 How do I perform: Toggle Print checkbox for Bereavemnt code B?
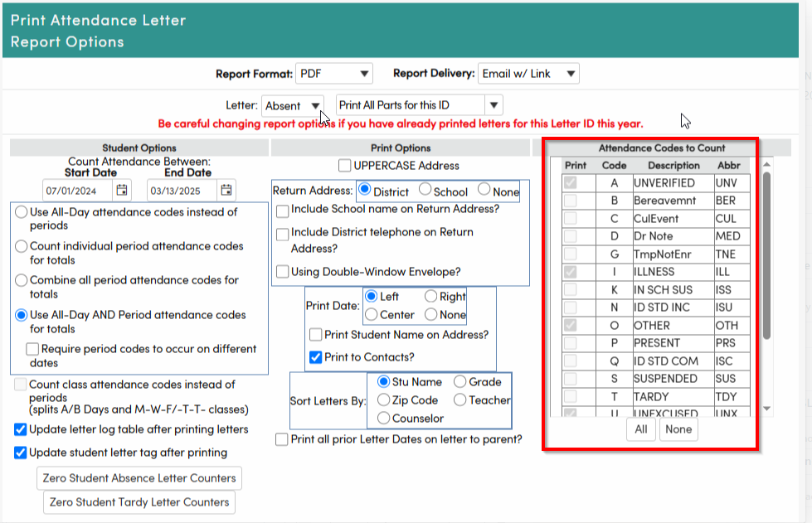pos(570,201)
